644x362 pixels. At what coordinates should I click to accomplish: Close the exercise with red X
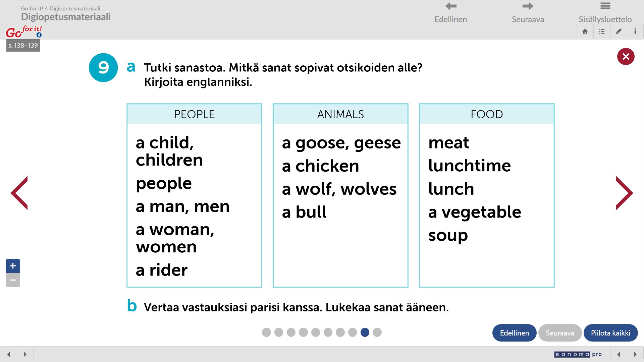click(x=626, y=56)
